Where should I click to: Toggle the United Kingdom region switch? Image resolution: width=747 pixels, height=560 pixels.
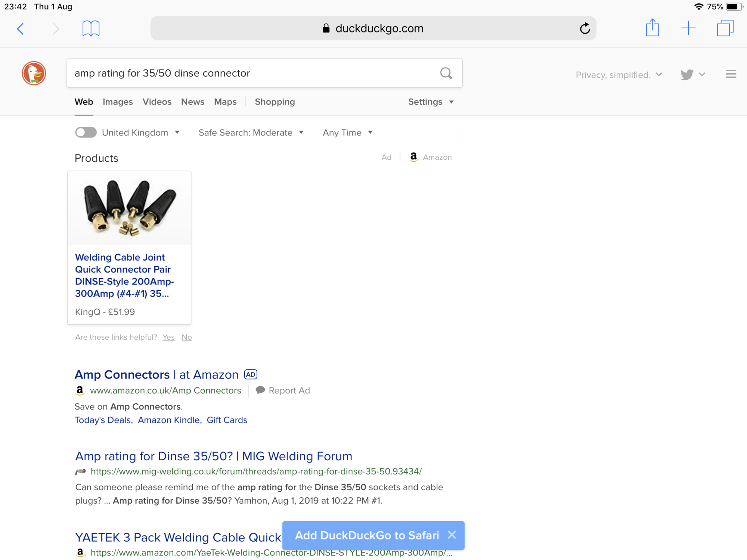tap(86, 133)
